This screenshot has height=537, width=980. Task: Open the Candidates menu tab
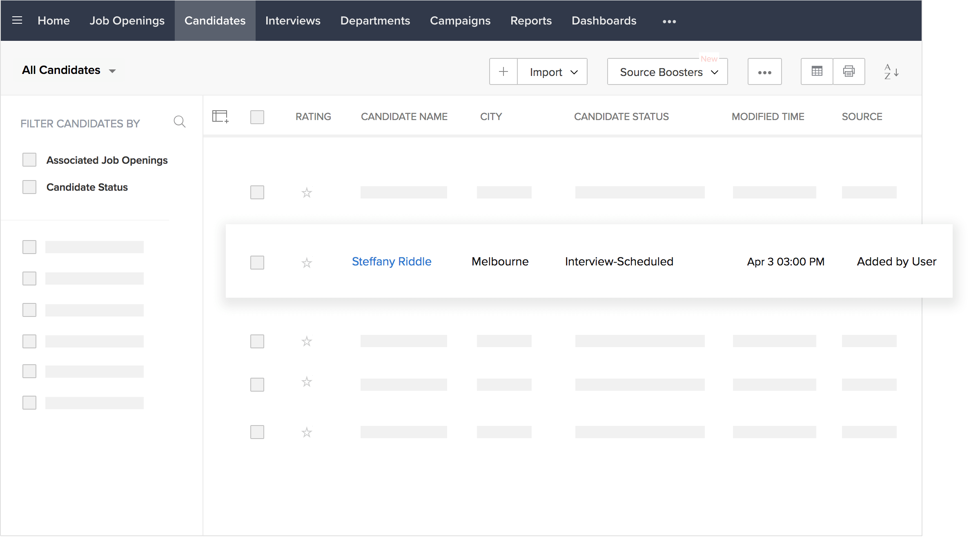pos(215,20)
